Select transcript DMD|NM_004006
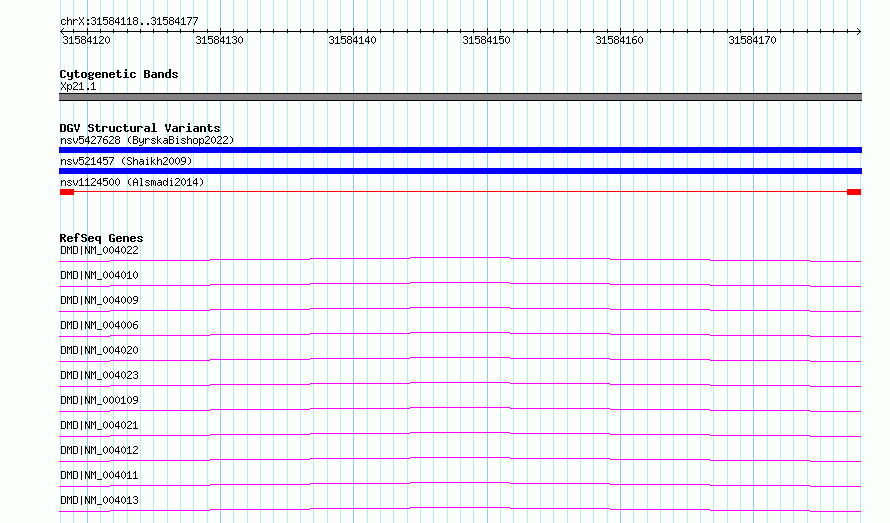This screenshot has height=523, width=890. (x=99, y=325)
